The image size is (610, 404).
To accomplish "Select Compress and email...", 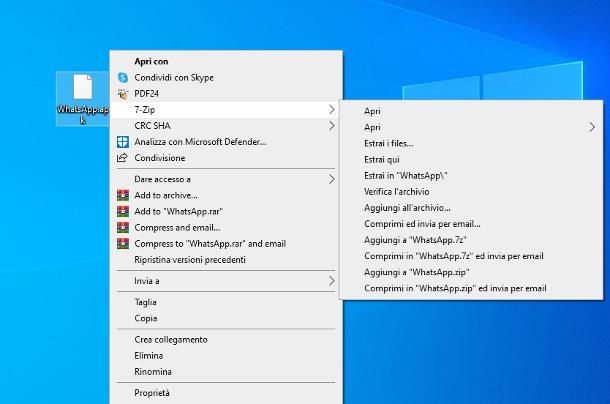I will 226,227.
